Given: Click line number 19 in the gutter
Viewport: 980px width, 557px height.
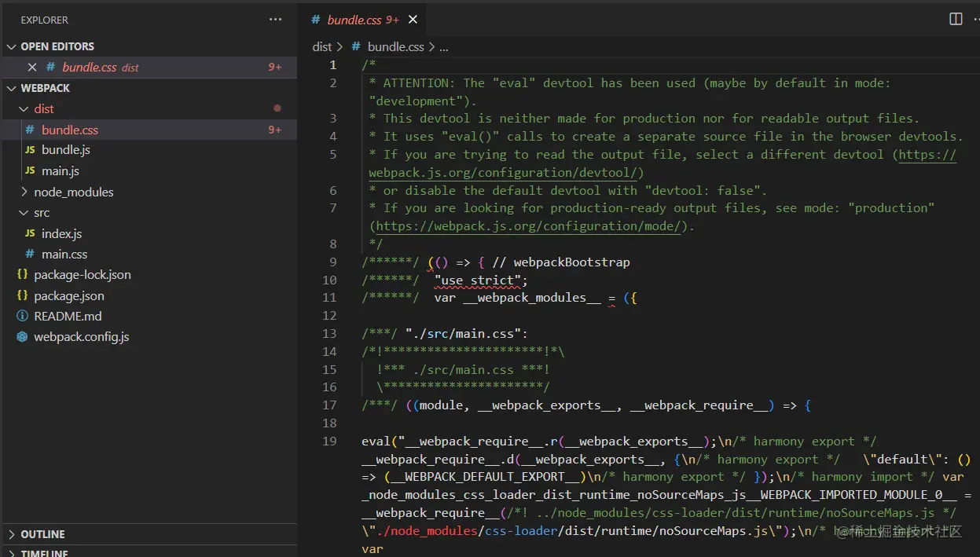Looking at the screenshot, I should 329,441.
